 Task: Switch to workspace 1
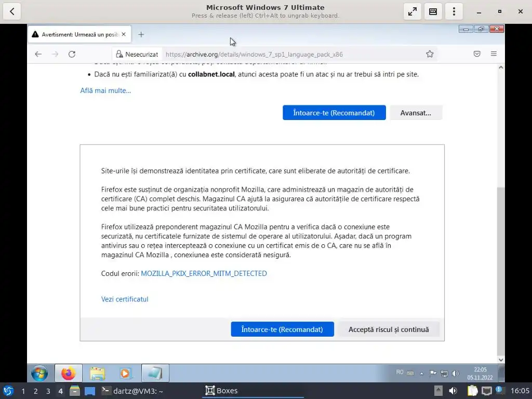click(23, 391)
